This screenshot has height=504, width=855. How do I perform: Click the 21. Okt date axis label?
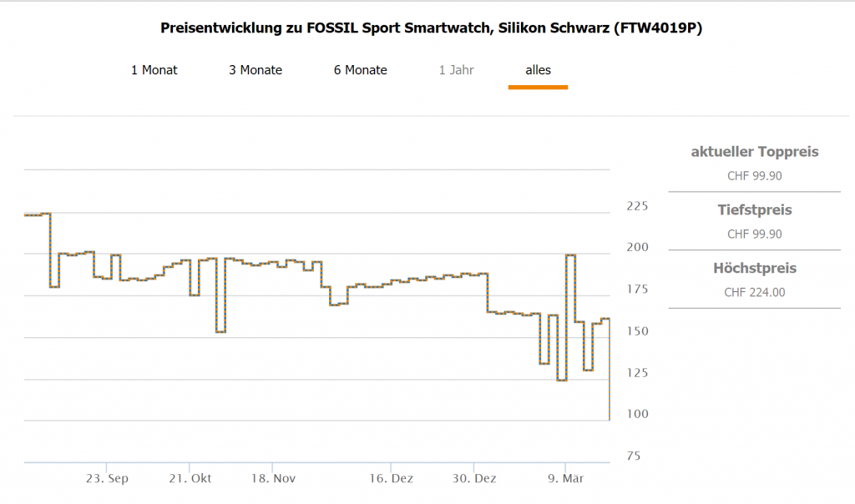tap(190, 479)
